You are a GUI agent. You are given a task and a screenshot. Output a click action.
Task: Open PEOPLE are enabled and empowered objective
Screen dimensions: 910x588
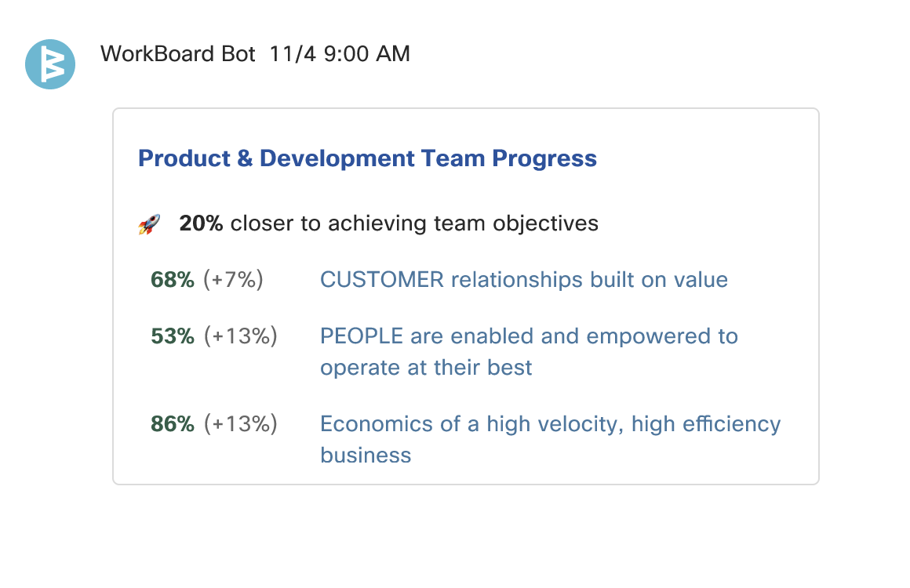[529, 351]
